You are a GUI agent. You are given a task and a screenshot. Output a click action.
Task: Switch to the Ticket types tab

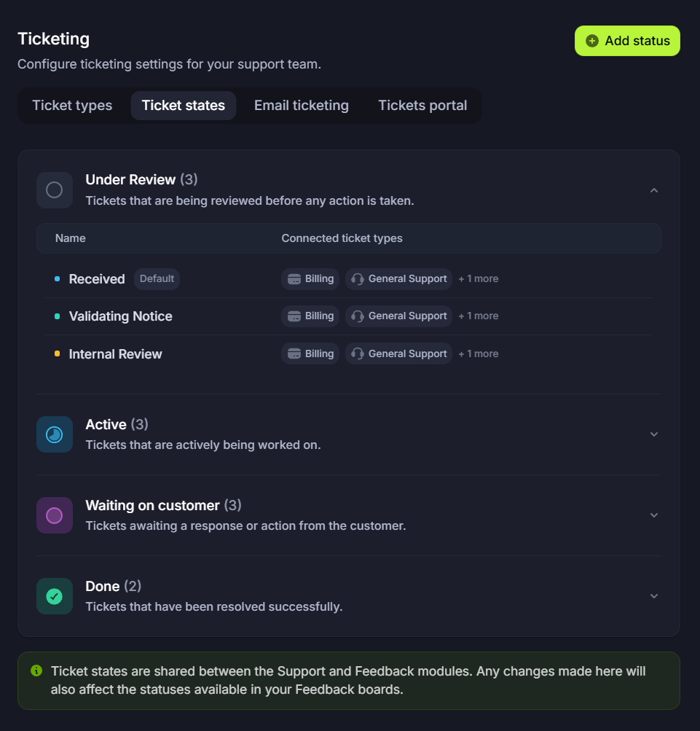click(x=72, y=106)
